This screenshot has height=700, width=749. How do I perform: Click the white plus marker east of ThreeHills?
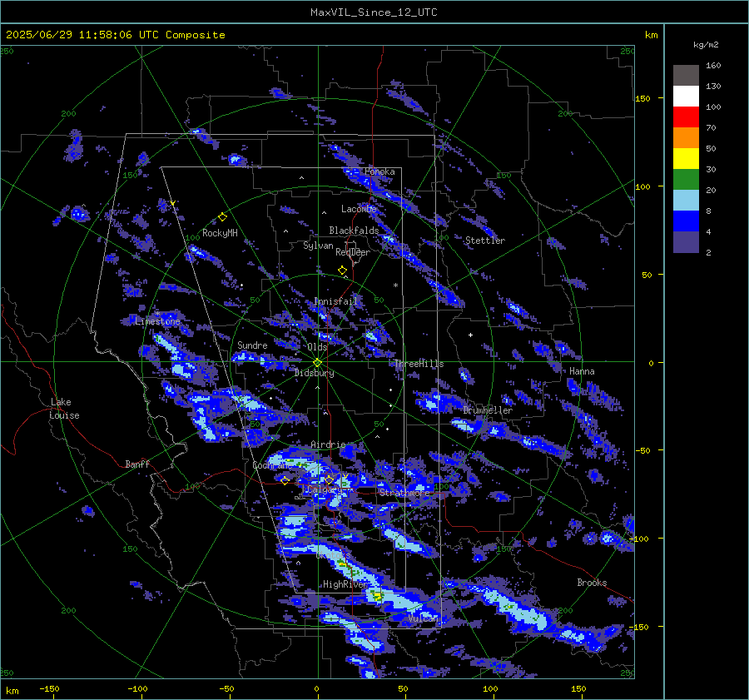coord(470,335)
